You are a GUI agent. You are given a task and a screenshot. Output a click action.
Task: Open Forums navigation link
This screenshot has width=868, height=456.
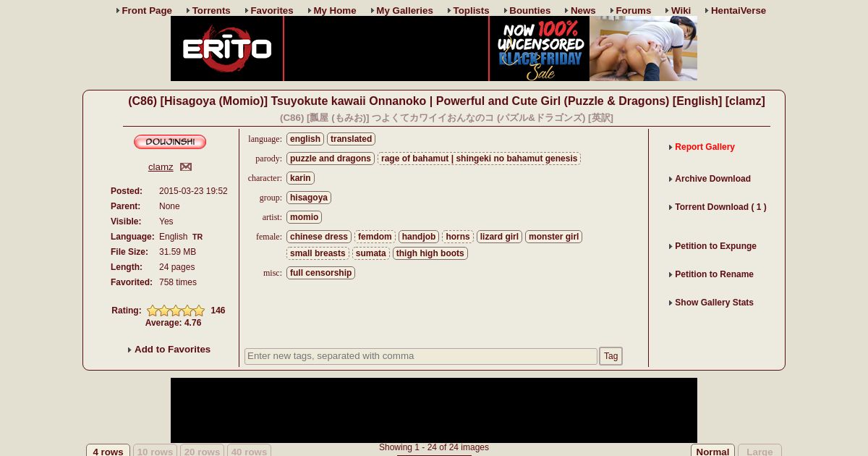tap(633, 10)
